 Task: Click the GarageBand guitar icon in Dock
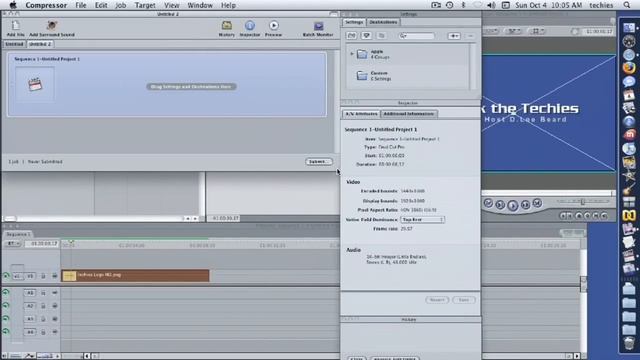tap(629, 189)
